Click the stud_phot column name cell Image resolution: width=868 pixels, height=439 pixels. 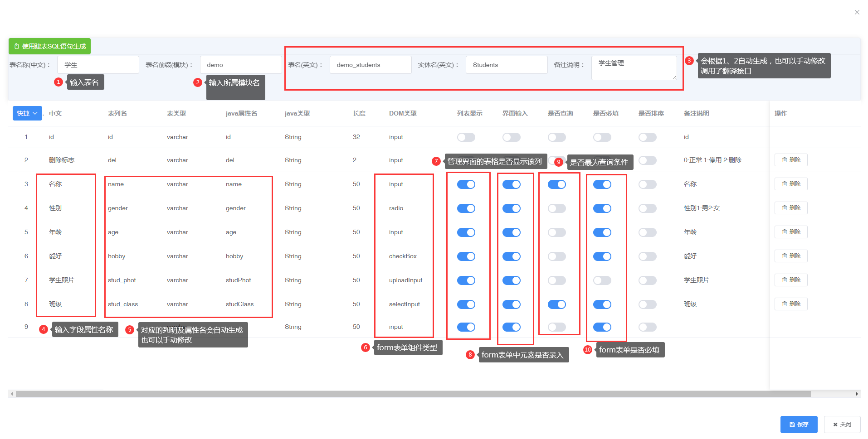point(122,280)
